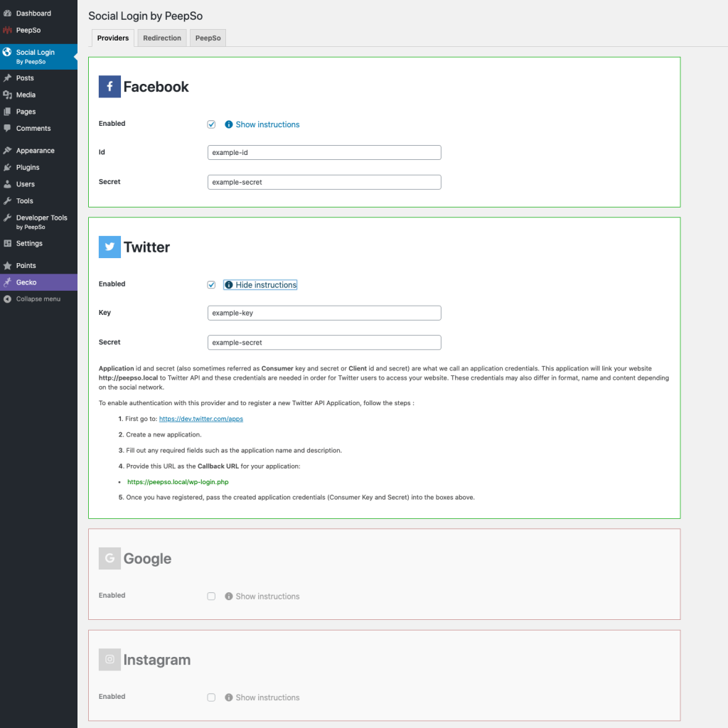Enable the Google provider checkbox
728x728 pixels.
211,596
